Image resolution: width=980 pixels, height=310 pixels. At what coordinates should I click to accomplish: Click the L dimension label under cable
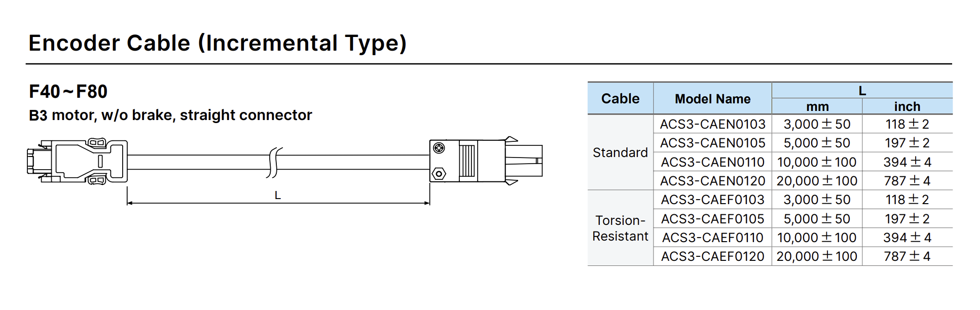[x=277, y=195]
